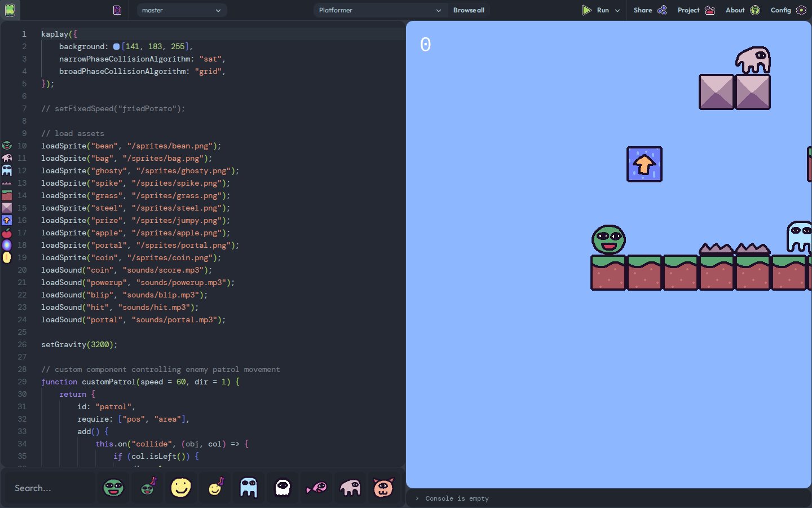The width and height of the screenshot is (812, 508).
Task: Select the bean sprite in asset bar
Action: (113, 488)
